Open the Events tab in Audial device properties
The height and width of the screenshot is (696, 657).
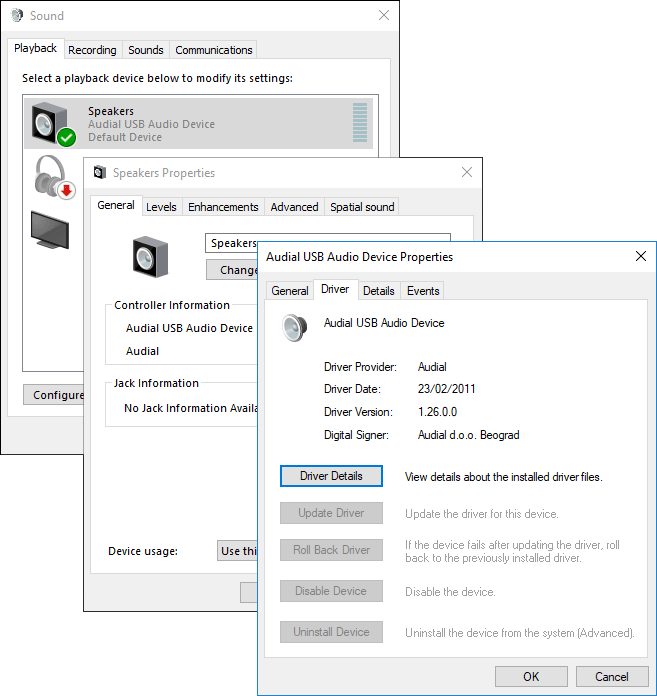coord(423,291)
